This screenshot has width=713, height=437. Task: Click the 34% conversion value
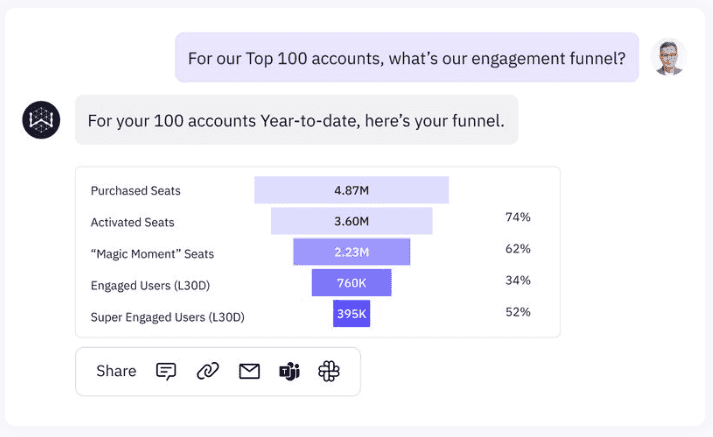coord(518,280)
